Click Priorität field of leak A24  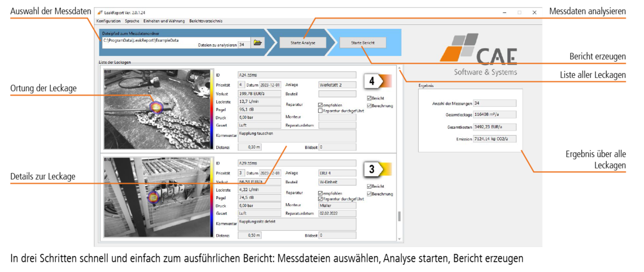click(242, 85)
